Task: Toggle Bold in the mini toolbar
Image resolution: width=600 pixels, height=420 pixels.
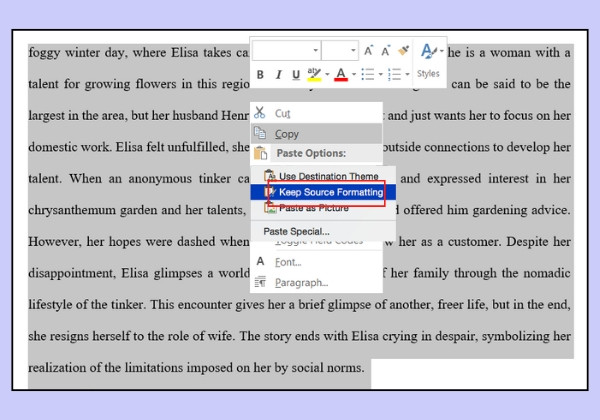Action: click(x=260, y=75)
